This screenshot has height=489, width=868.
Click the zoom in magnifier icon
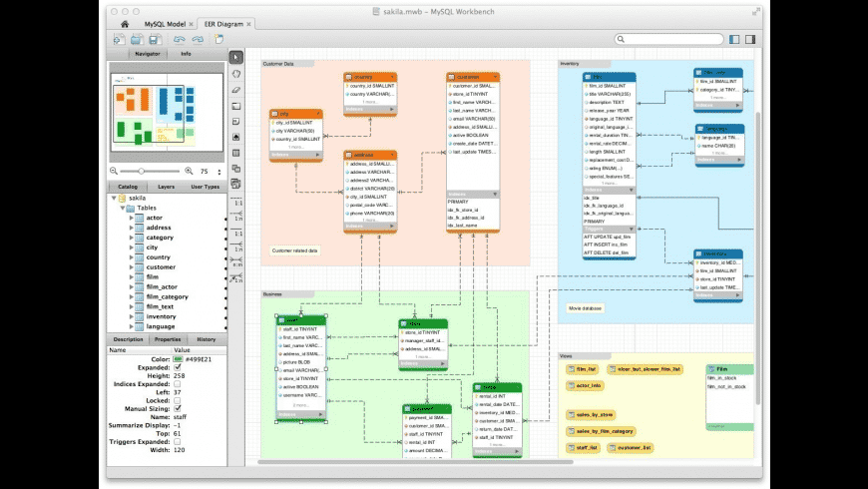pos(189,171)
